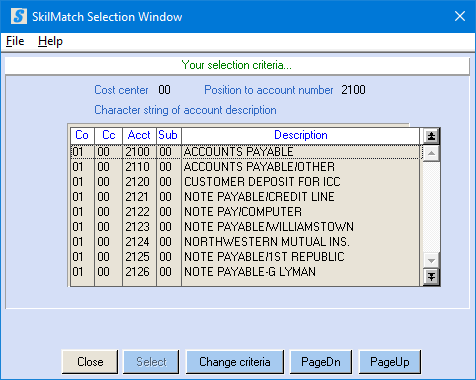Screen dimensions: 476x380
Task: Click the Acct column header
Action: point(139,135)
